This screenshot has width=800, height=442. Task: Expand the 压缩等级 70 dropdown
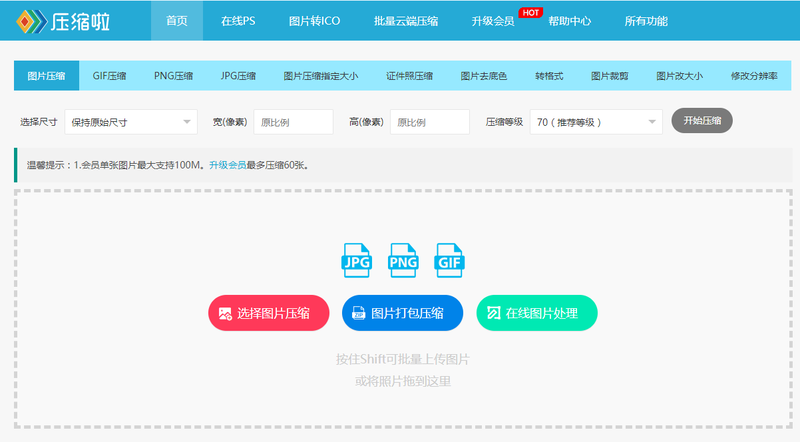[596, 122]
